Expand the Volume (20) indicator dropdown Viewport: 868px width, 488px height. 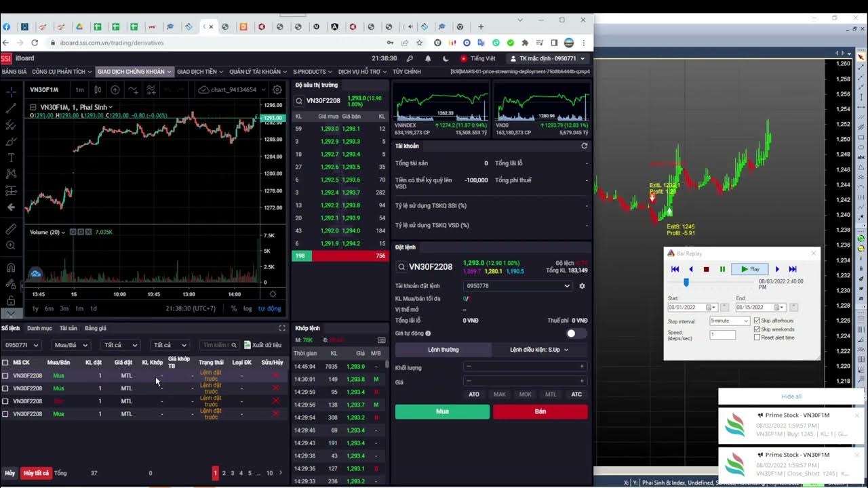click(x=63, y=232)
